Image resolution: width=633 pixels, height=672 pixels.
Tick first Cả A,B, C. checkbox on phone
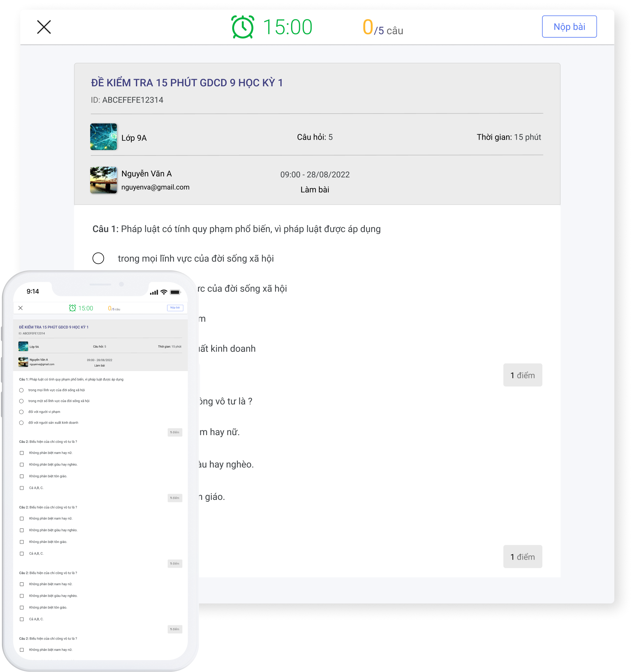click(x=22, y=488)
